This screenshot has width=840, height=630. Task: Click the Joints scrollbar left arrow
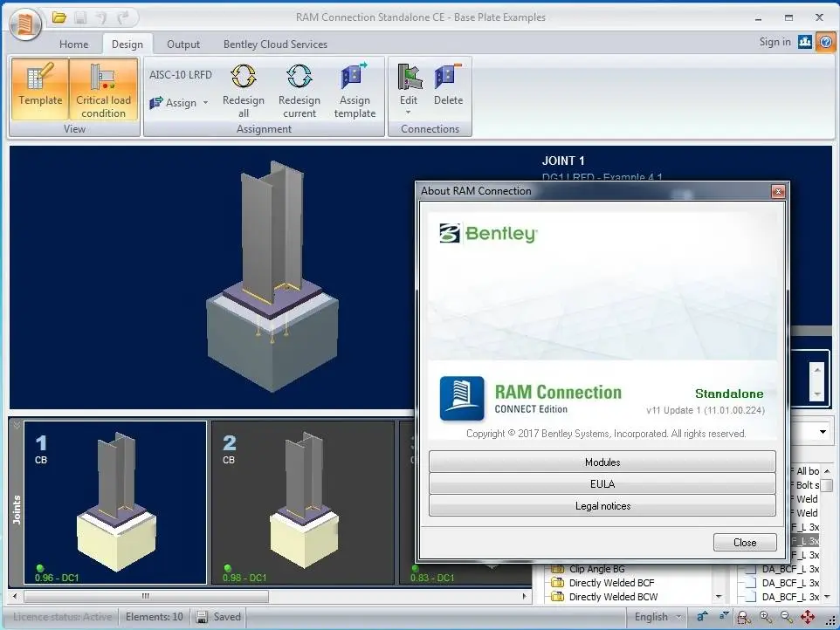15,596
